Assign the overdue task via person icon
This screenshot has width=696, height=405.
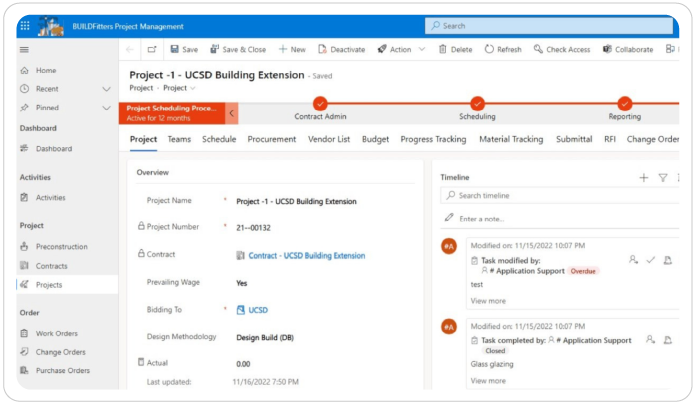click(x=633, y=260)
